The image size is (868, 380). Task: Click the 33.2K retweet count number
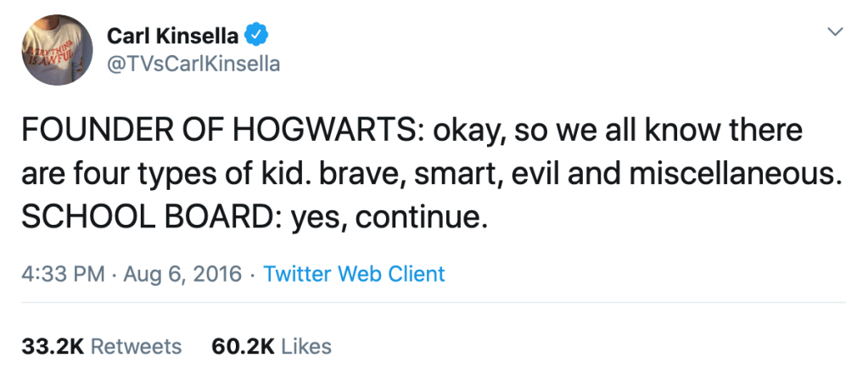[53, 346]
